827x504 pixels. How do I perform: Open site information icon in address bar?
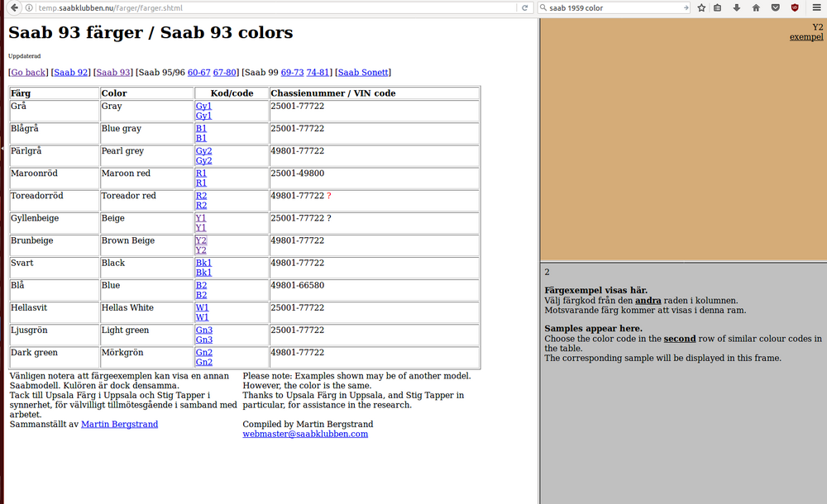coord(30,8)
